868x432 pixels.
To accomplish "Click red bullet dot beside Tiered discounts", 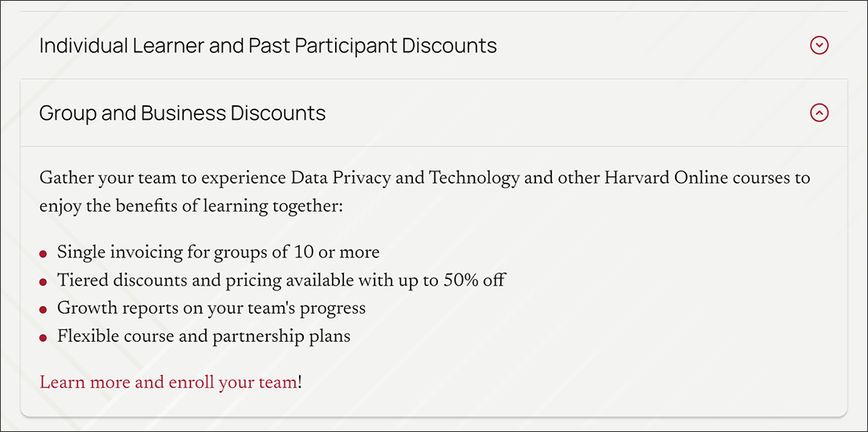I will point(43,282).
